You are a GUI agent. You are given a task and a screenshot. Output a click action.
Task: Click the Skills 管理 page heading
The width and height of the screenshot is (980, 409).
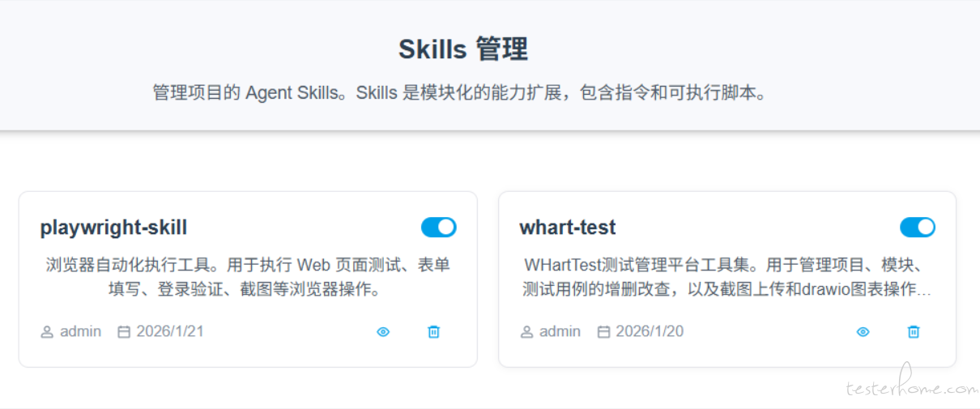coord(462,49)
